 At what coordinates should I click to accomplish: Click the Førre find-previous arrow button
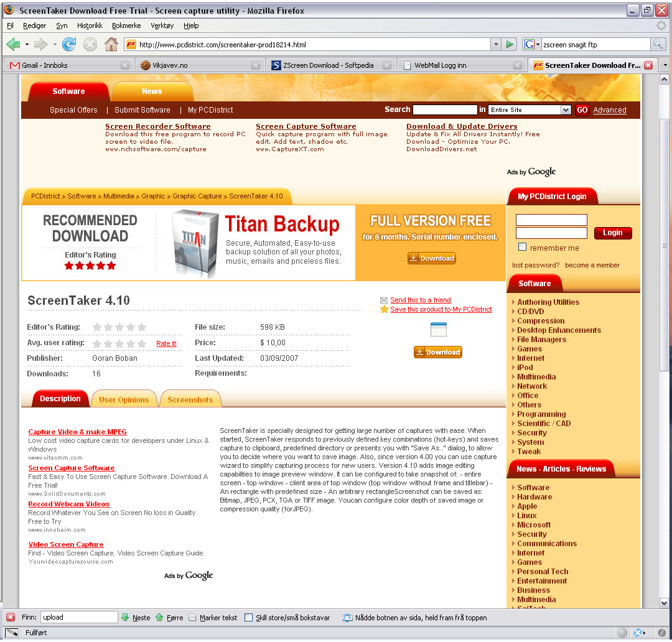[169, 617]
